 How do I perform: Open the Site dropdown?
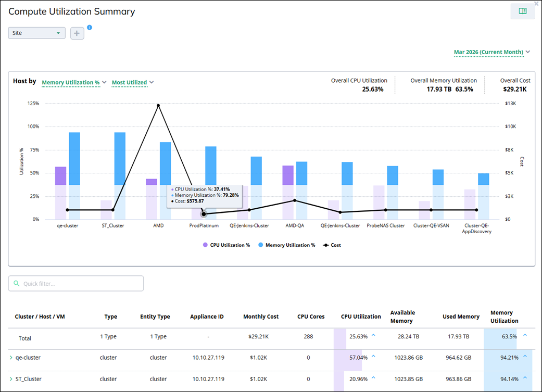point(36,33)
